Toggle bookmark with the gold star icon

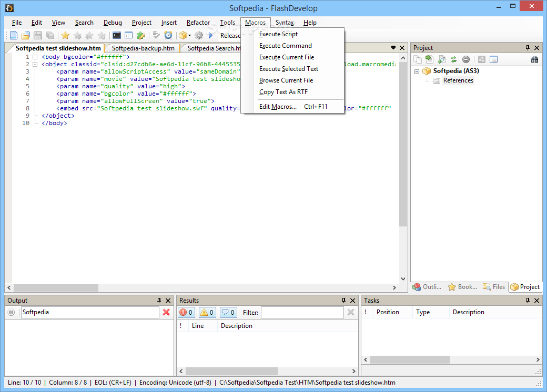65,35
